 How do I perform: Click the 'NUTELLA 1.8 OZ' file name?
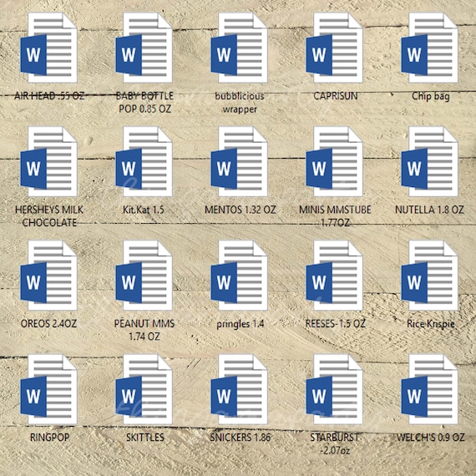(429, 210)
